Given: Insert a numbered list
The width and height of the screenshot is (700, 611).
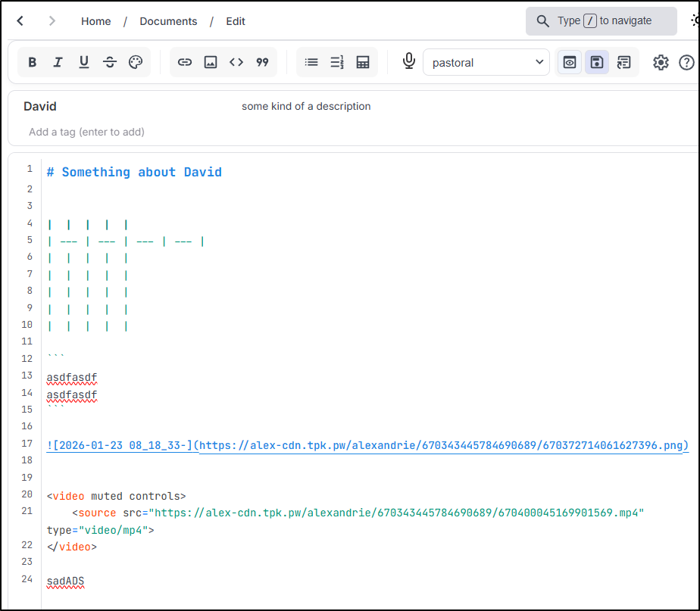Looking at the screenshot, I should [x=337, y=62].
